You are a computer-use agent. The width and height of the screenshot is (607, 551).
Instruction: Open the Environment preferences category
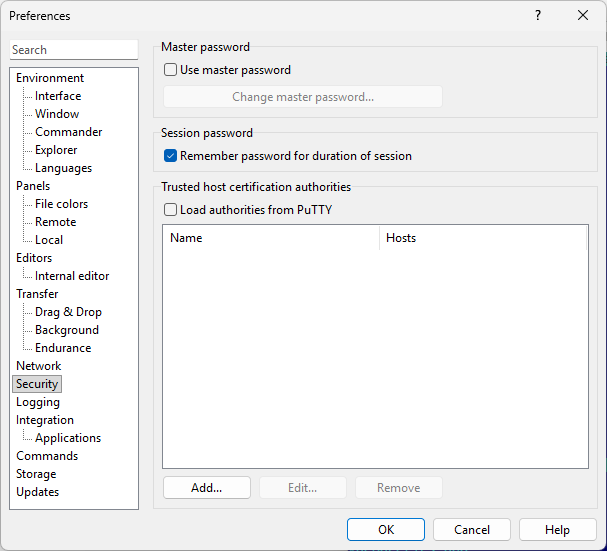coord(50,78)
